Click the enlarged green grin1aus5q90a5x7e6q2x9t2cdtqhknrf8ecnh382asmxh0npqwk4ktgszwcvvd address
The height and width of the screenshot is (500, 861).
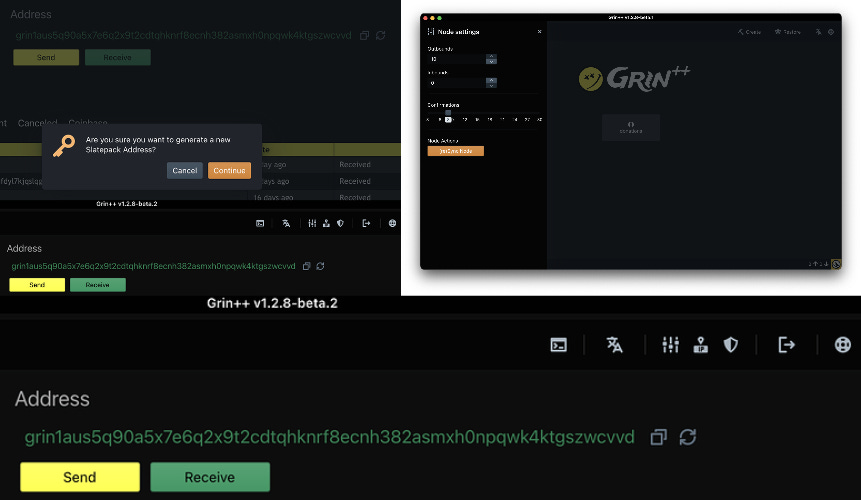[x=329, y=437]
